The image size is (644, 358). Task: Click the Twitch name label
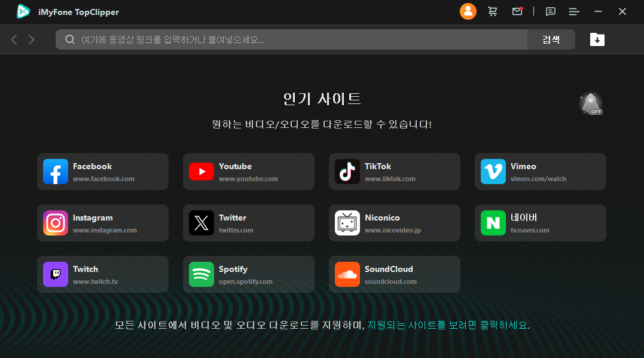click(86, 269)
